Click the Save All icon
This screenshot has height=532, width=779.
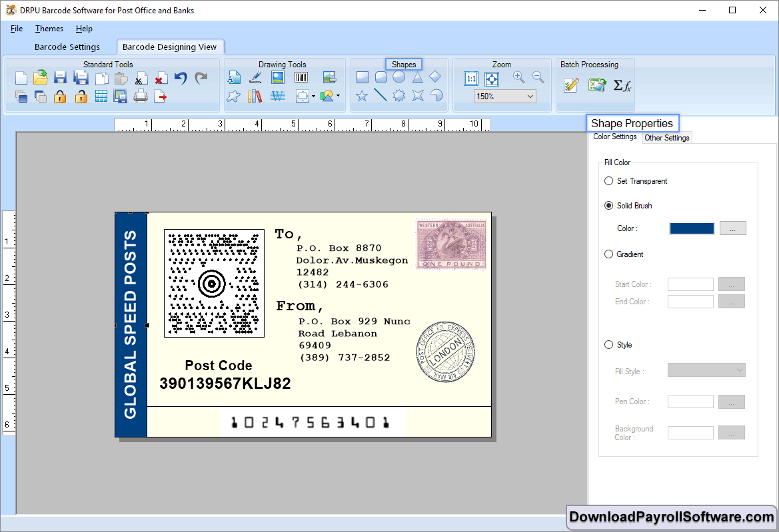point(81,77)
